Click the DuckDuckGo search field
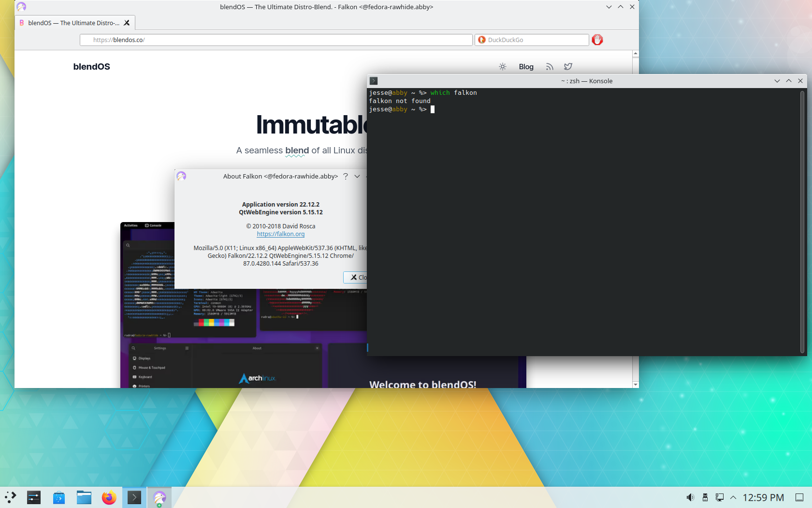Screen dimensions: 812x508 (532, 40)
